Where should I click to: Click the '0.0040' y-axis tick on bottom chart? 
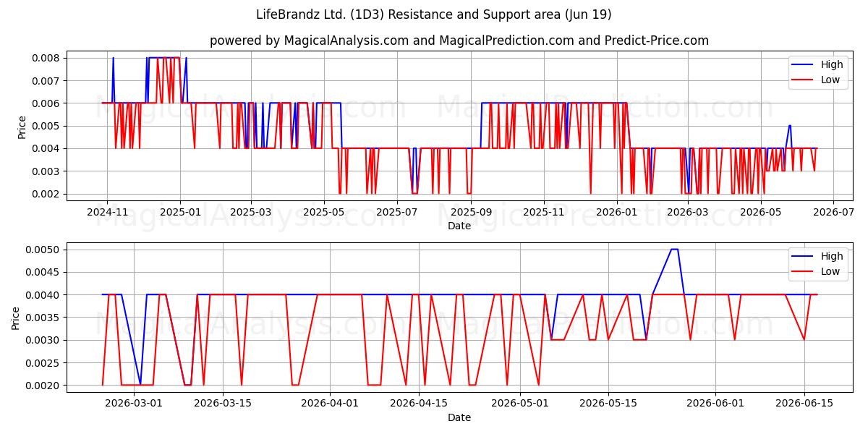click(44, 295)
